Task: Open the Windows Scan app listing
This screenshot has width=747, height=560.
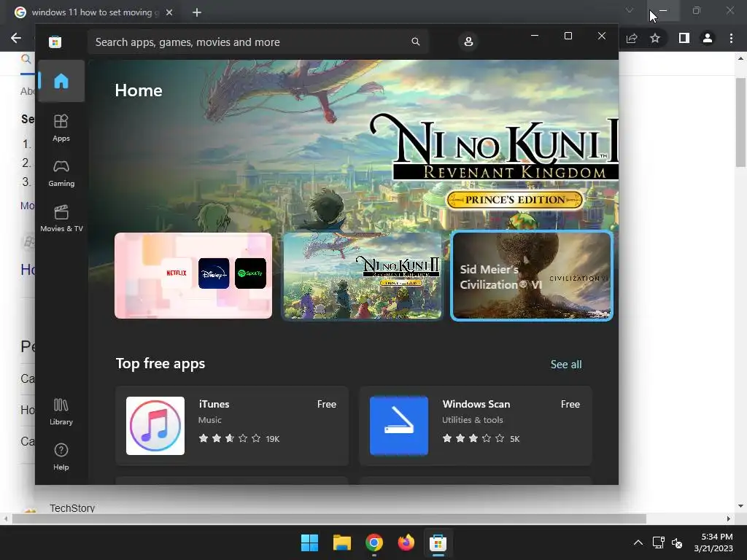Action: point(476,425)
